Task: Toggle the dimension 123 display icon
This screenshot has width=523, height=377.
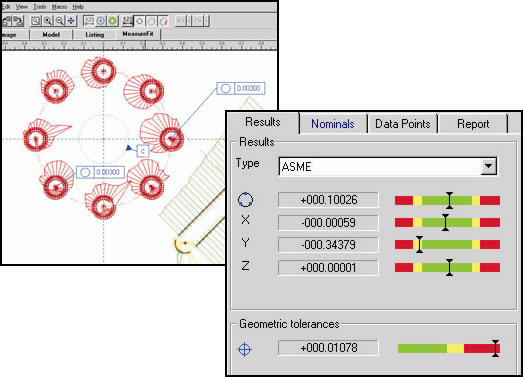Action: point(89,21)
